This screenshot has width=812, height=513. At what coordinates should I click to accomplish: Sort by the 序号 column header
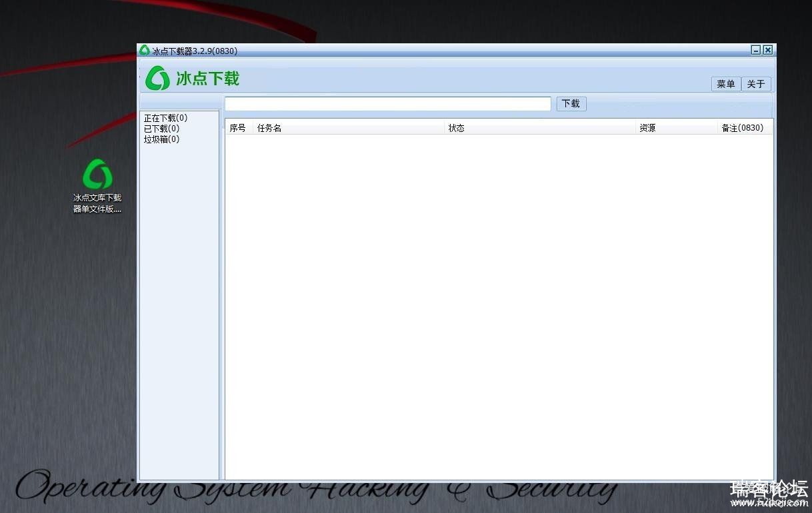point(239,128)
